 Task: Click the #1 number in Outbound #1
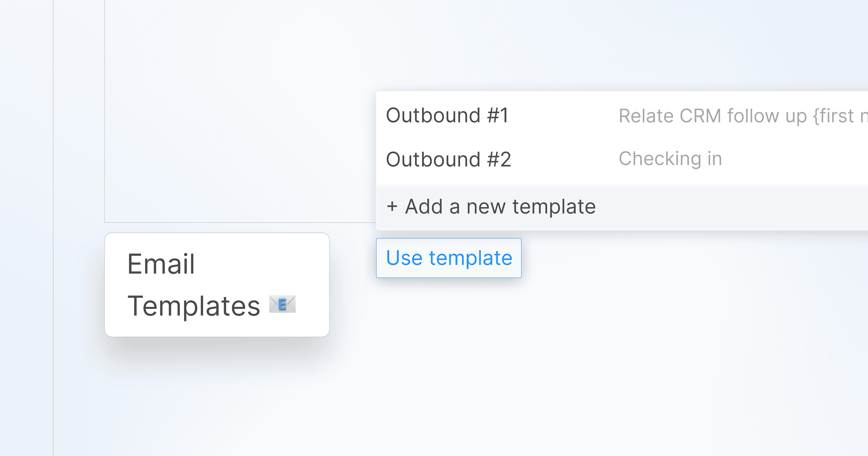pos(497,115)
